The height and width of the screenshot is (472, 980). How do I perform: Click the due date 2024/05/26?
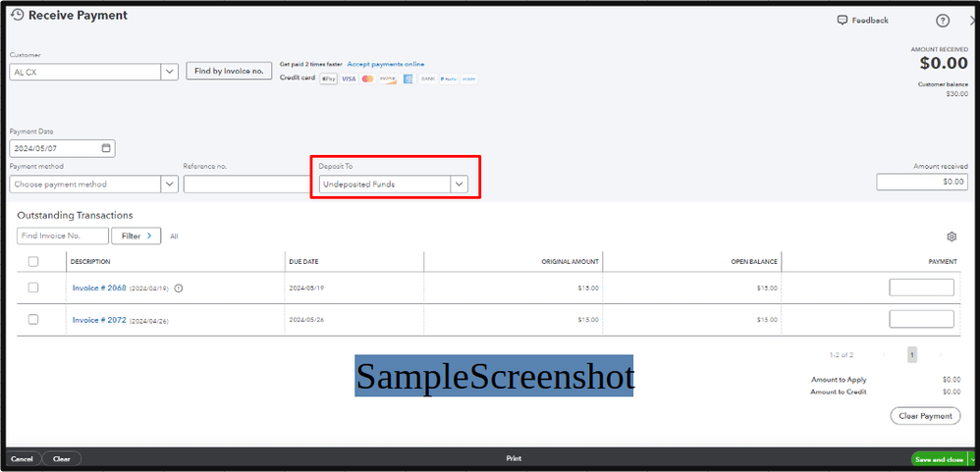point(307,320)
